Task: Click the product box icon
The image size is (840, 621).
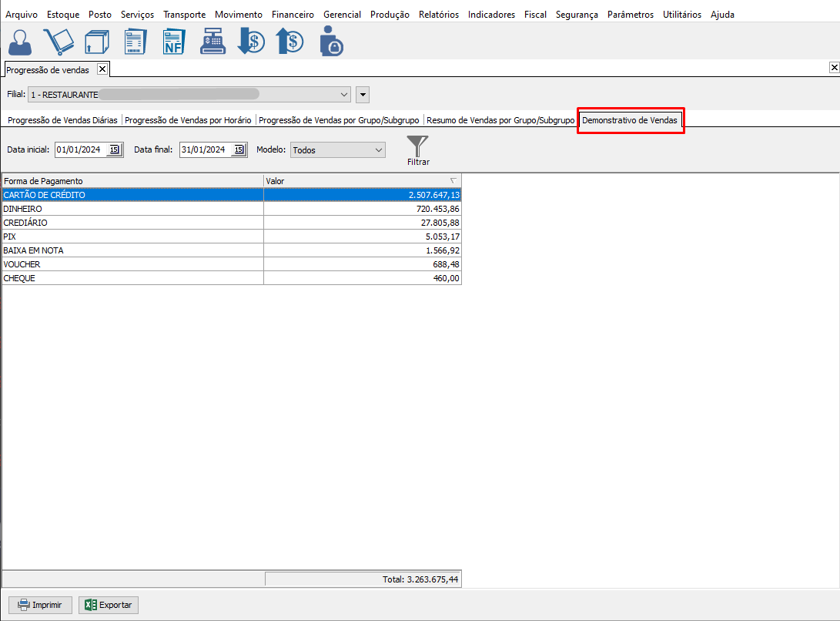Action: 95,42
